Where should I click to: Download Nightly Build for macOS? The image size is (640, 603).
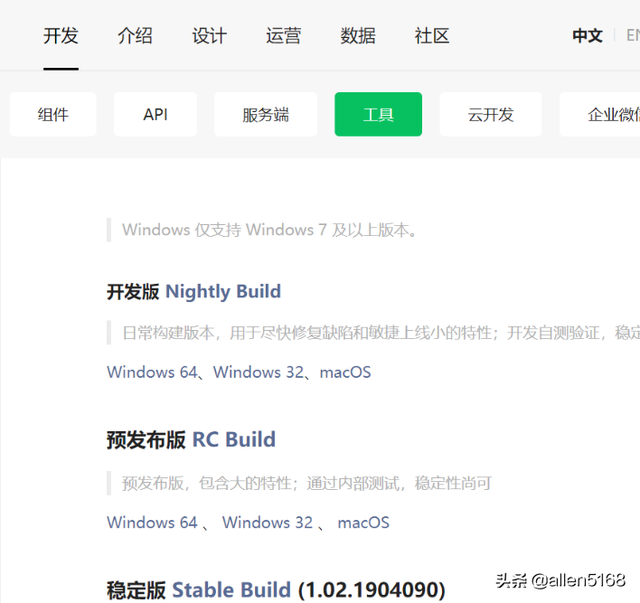[345, 372]
